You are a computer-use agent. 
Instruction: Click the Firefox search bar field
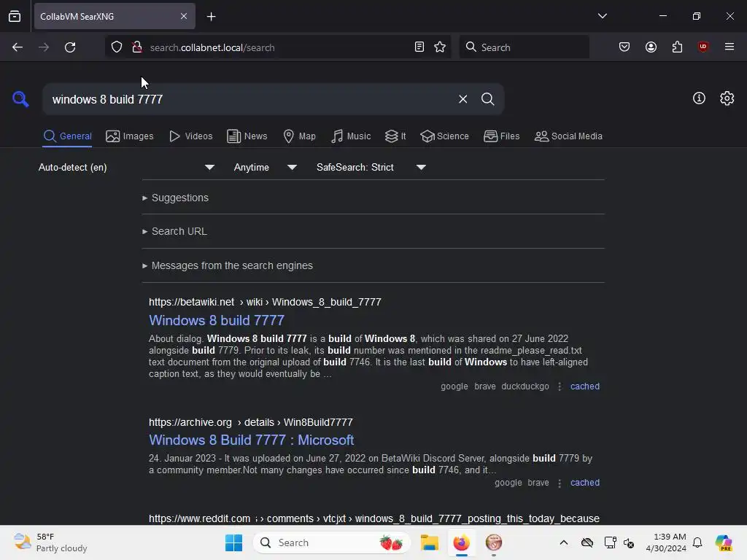pyautogui.click(x=524, y=47)
